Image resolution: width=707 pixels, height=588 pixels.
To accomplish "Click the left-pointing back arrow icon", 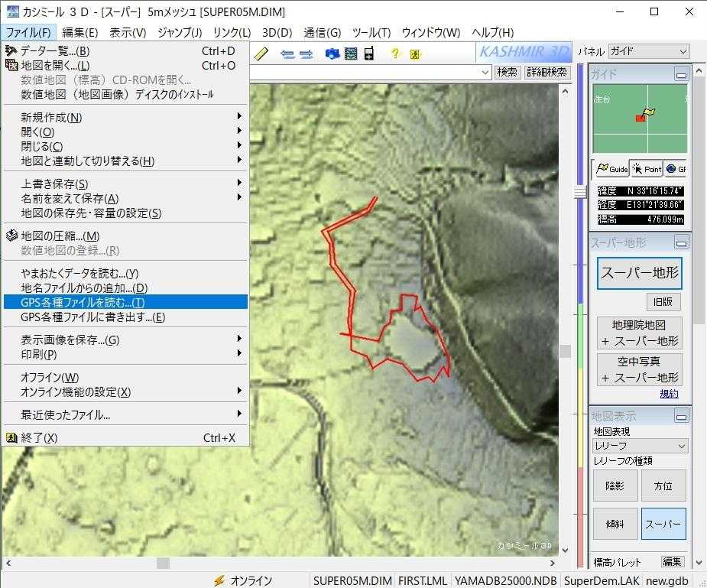I will coord(288,54).
